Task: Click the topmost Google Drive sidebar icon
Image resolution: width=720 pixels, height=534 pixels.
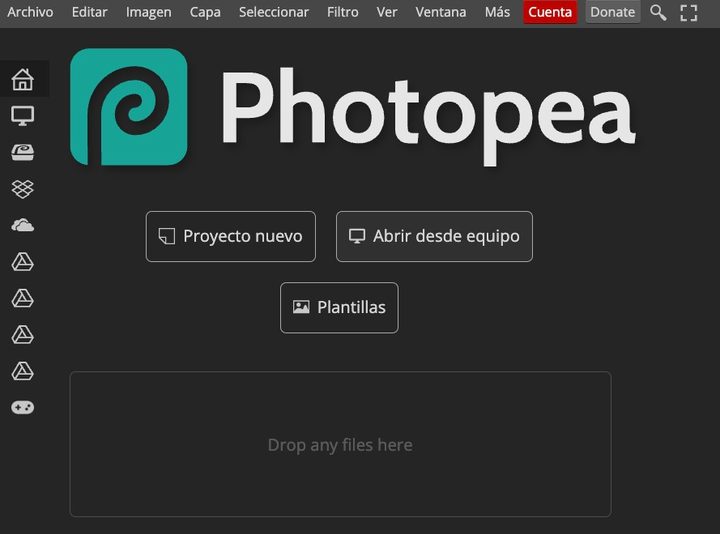Action: pyautogui.click(x=22, y=262)
